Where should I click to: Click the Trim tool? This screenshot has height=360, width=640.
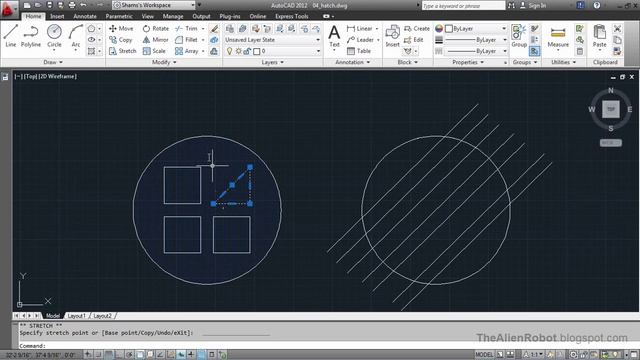click(x=187, y=29)
